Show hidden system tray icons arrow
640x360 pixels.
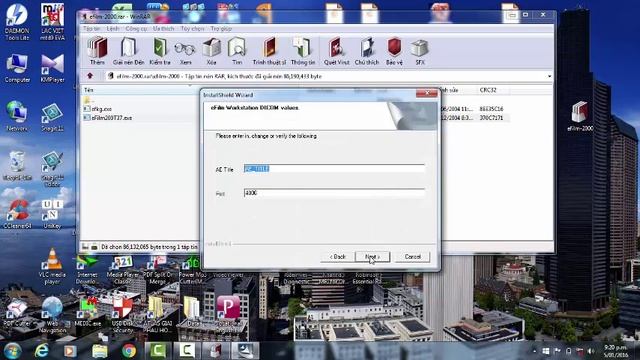[x=535, y=351]
